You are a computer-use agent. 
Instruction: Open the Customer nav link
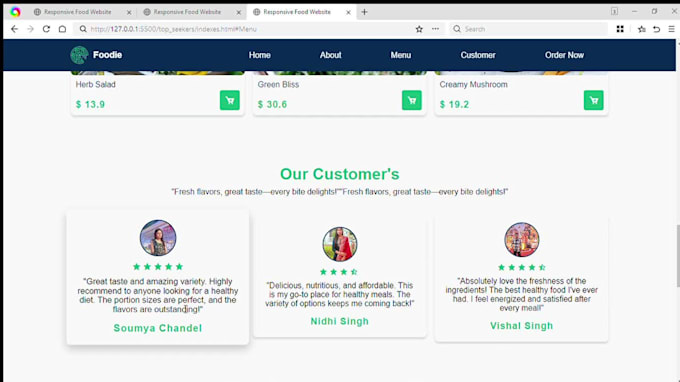coord(478,55)
